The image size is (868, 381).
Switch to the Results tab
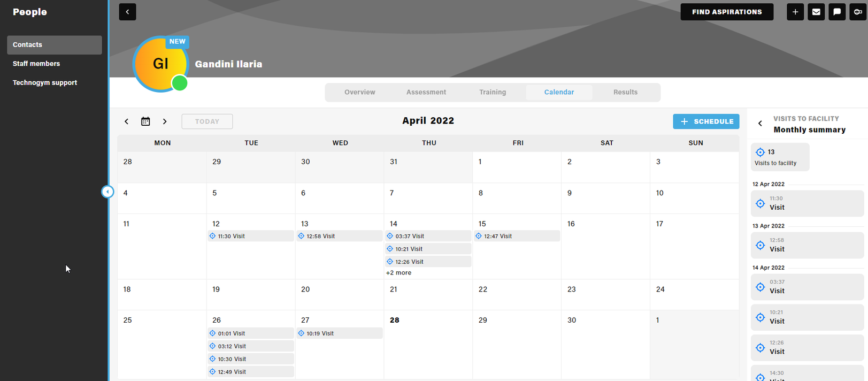625,92
